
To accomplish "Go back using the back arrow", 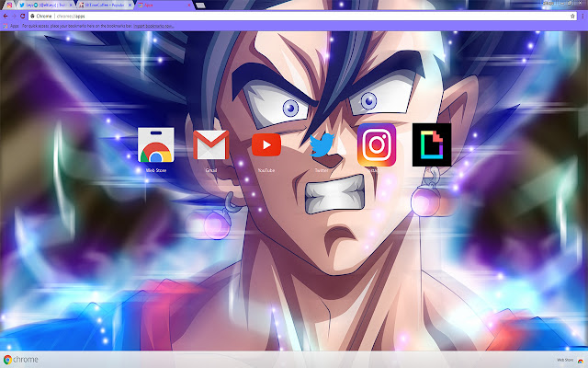I will [6, 17].
